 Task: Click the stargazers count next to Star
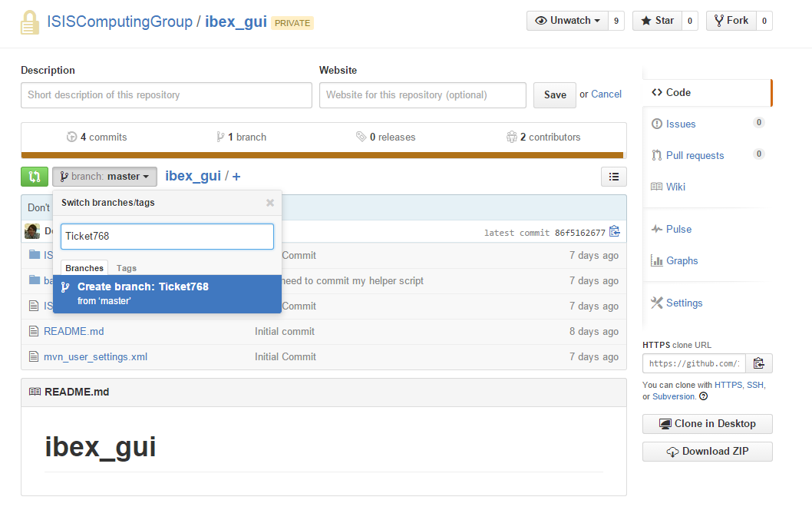click(690, 21)
